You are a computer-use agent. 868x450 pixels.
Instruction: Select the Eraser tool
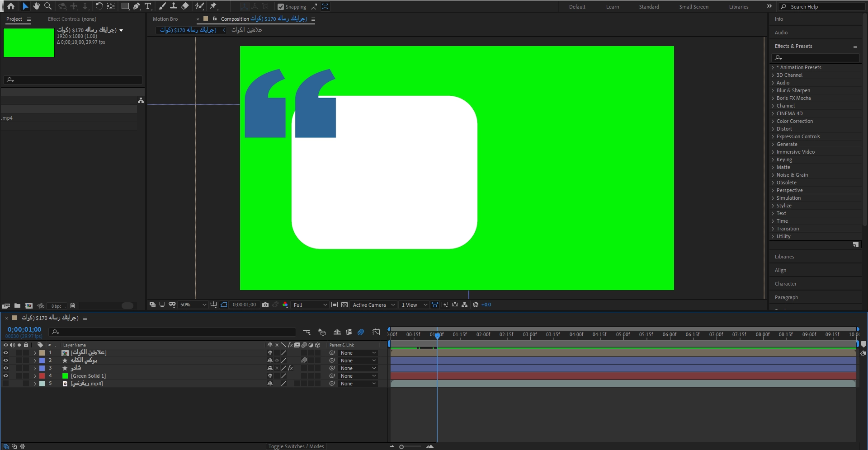pos(185,6)
